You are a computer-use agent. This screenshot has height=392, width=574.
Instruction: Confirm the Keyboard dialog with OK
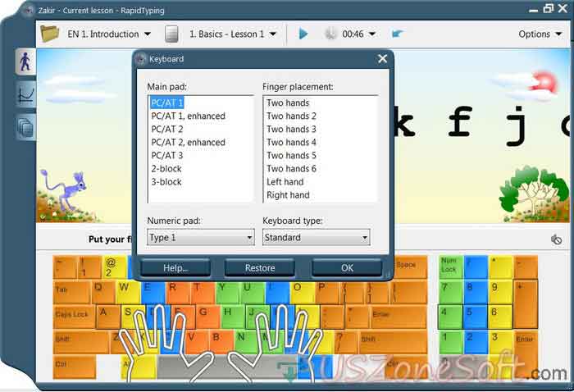coord(347,268)
